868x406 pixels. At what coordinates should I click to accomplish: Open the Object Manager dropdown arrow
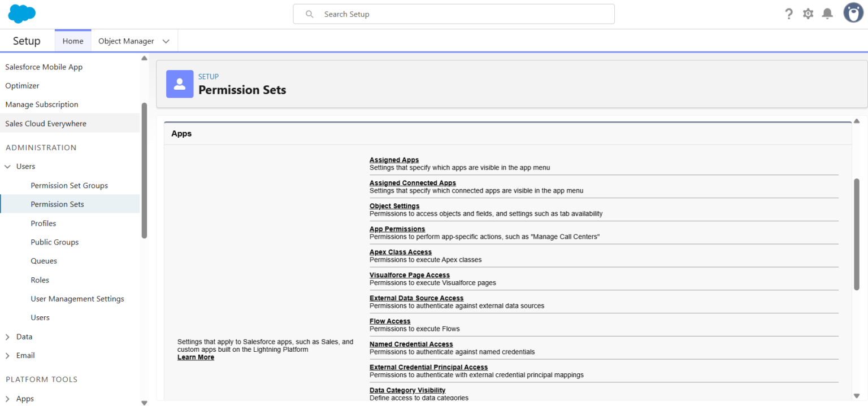166,41
